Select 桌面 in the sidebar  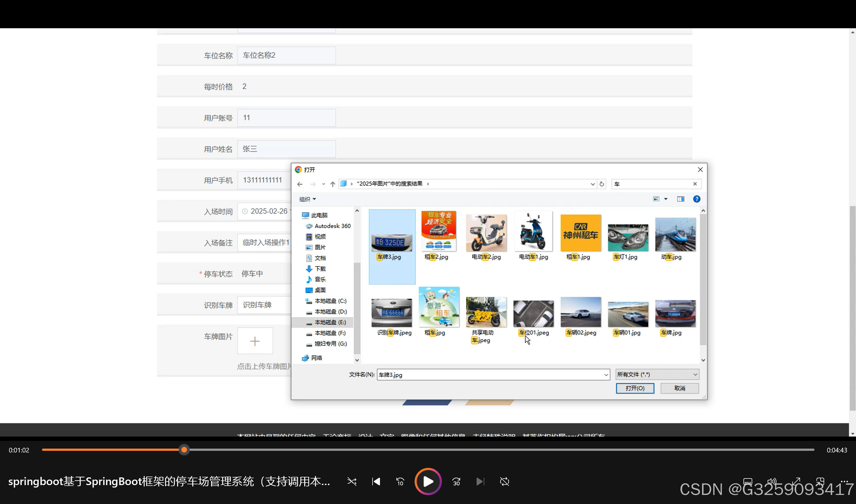coord(320,290)
